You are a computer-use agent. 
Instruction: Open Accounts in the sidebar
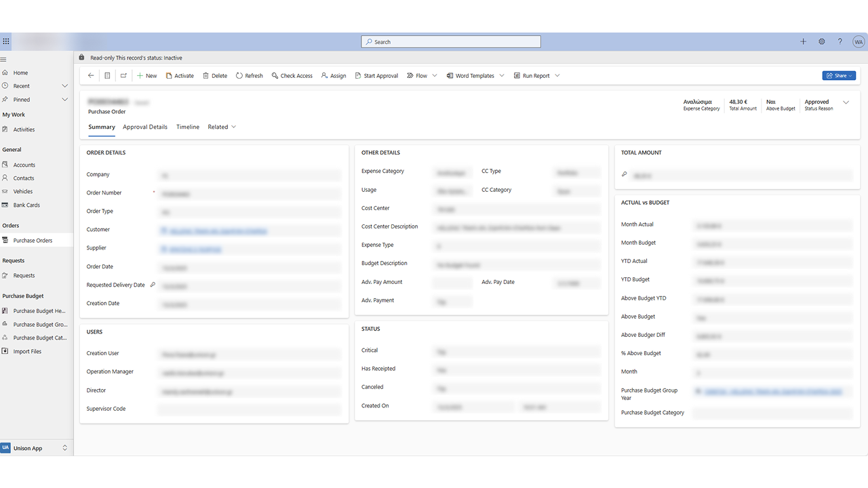24,165
